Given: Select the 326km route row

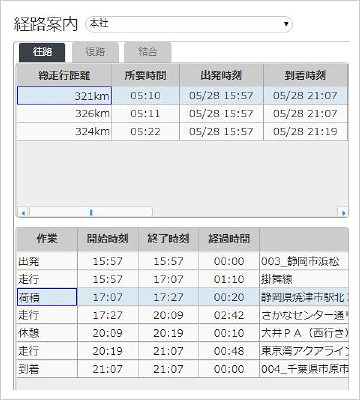Looking at the screenshot, I should 182,114.
